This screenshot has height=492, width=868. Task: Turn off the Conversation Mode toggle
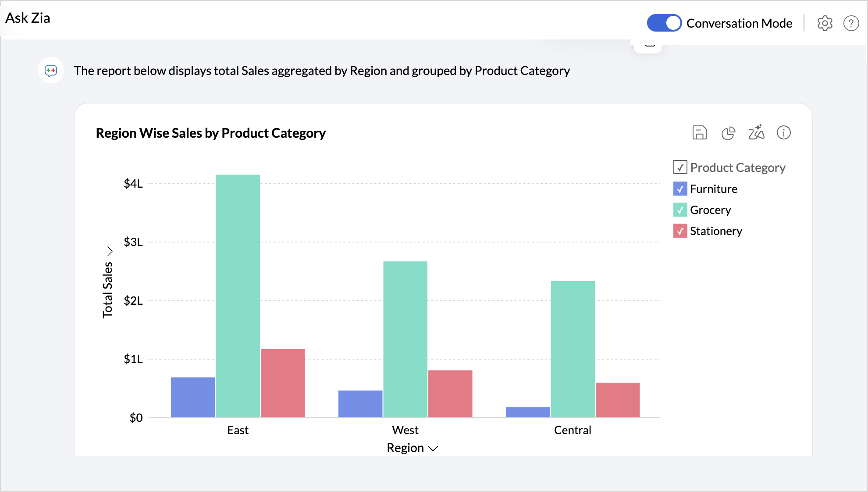[664, 23]
